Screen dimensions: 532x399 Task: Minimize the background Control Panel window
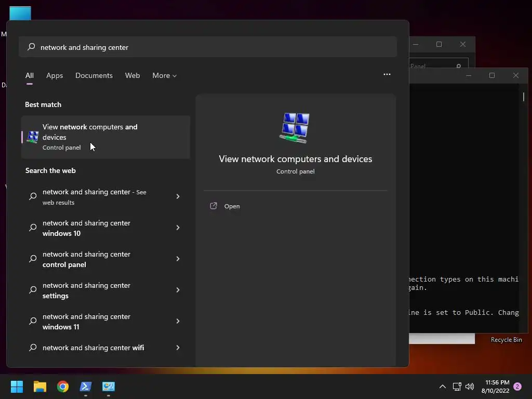[x=416, y=45]
